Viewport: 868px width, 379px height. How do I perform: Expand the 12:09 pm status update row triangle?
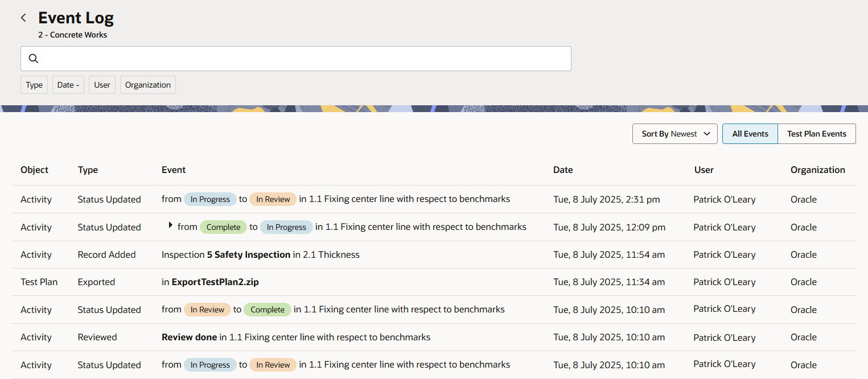[170, 225]
